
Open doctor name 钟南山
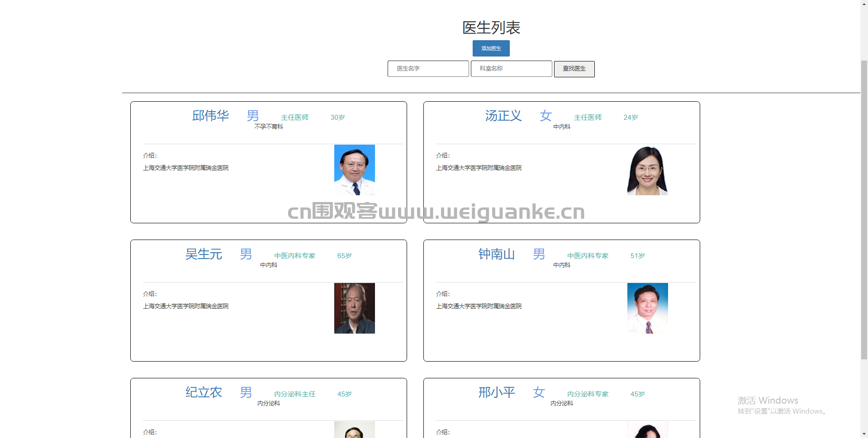click(x=497, y=254)
